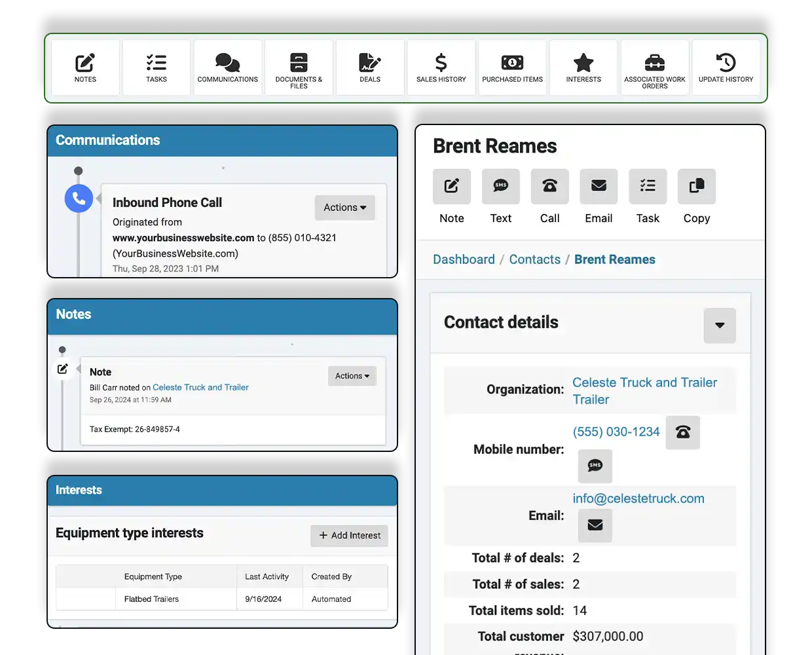Viewport: 812px width, 655px height.
Task: Select the Flatbed Trailers table row
Action: coord(221,599)
